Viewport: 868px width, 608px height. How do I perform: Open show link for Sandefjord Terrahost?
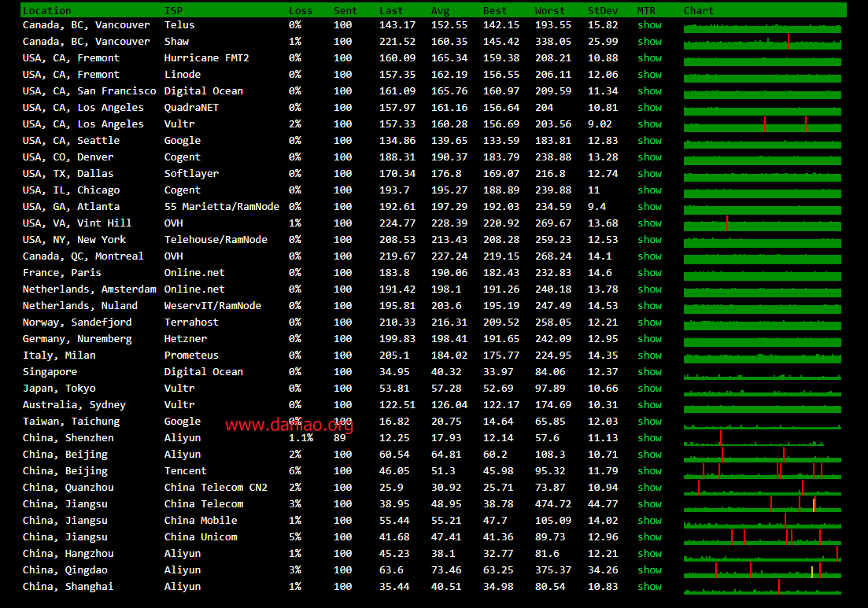click(649, 322)
